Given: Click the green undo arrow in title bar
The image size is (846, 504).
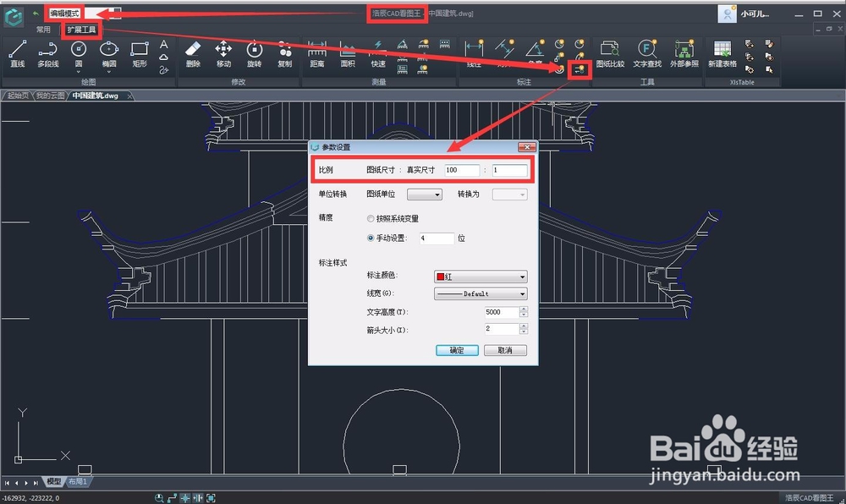Looking at the screenshot, I should (x=36, y=13).
